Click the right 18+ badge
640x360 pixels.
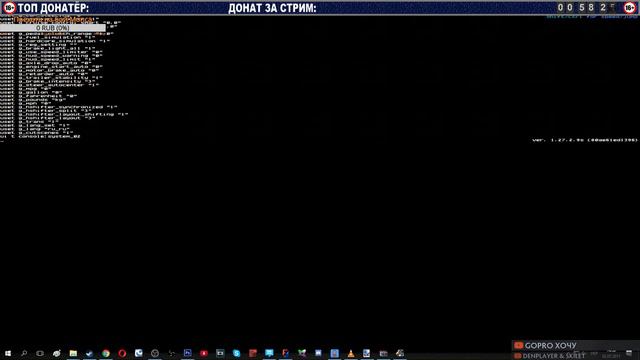[630, 8]
